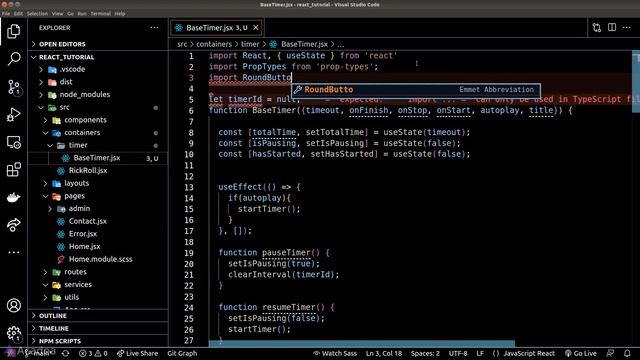Change UTF-8 encoding status entry

[458, 353]
